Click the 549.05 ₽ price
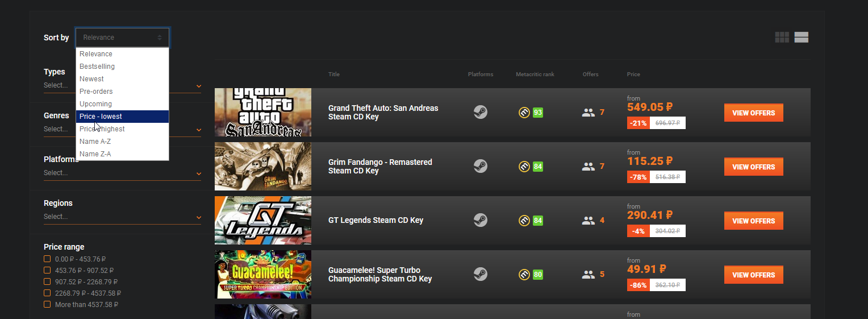The height and width of the screenshot is (319, 868). (650, 107)
